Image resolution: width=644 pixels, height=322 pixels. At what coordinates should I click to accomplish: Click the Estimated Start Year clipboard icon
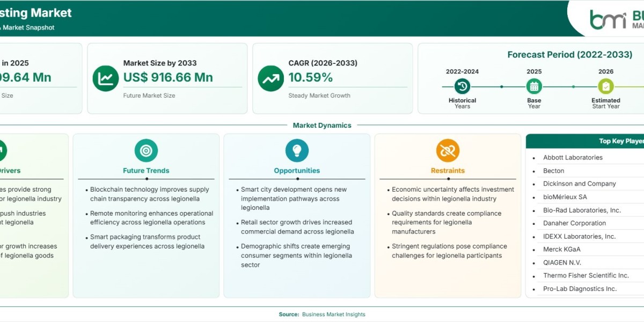pyautogui.click(x=606, y=86)
